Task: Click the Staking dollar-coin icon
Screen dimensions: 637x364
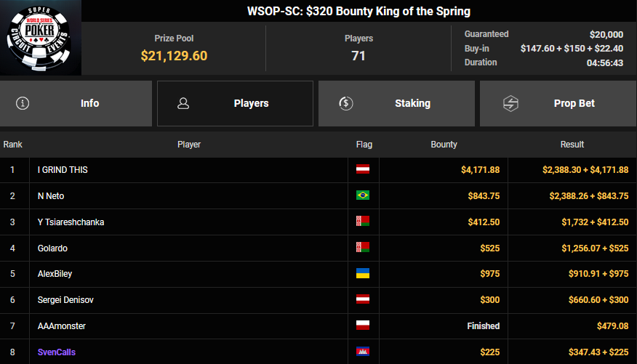Action: point(346,103)
